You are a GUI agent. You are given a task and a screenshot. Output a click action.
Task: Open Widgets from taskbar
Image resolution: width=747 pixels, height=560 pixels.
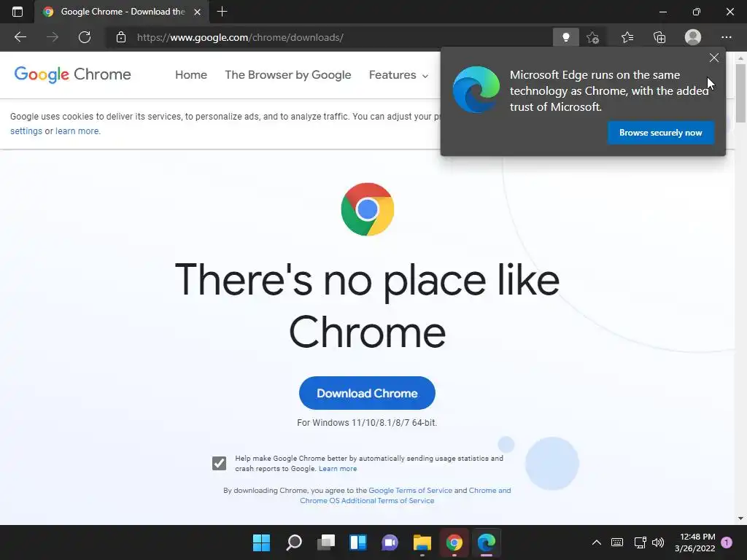click(x=357, y=542)
